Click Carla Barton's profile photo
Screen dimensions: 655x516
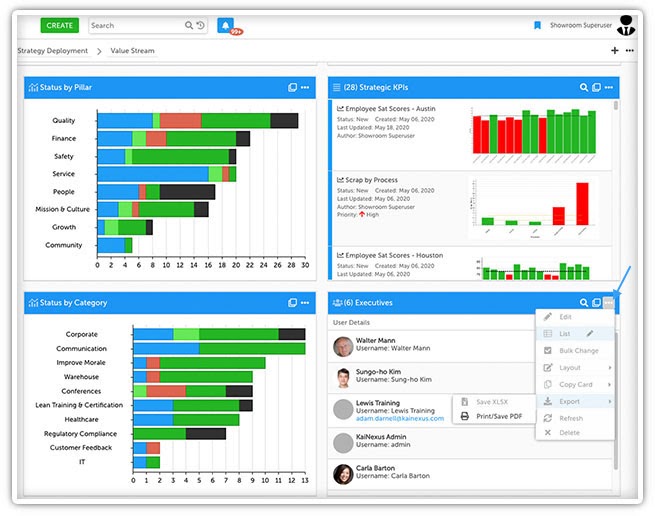coord(343,474)
